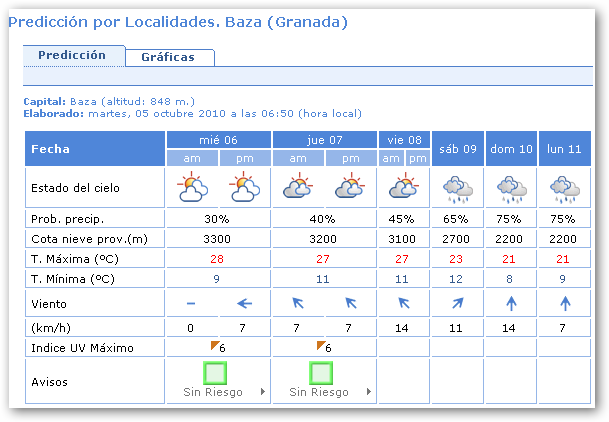609x422 pixels.
Task: Click the Wednesday morning partly sunny icon
Action: coord(192,187)
